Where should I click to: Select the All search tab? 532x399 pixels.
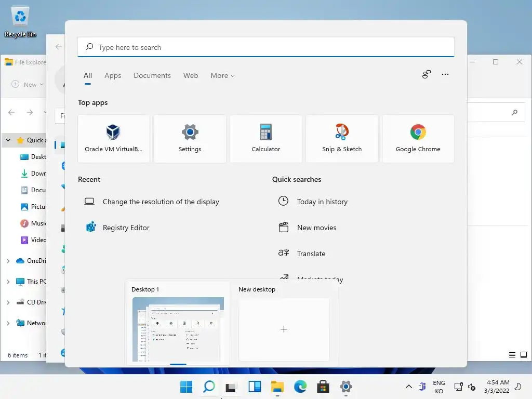coord(87,75)
